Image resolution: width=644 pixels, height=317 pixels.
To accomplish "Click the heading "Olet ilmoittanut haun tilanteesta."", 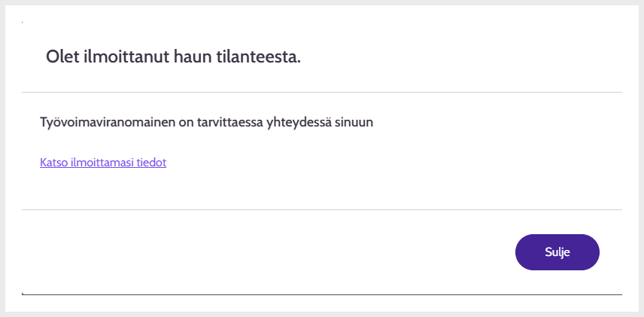I will [x=173, y=57].
